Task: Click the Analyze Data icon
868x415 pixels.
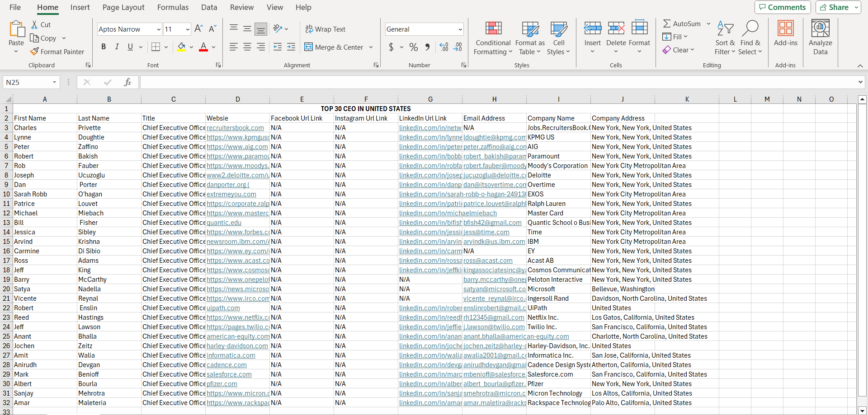Action: point(821,28)
